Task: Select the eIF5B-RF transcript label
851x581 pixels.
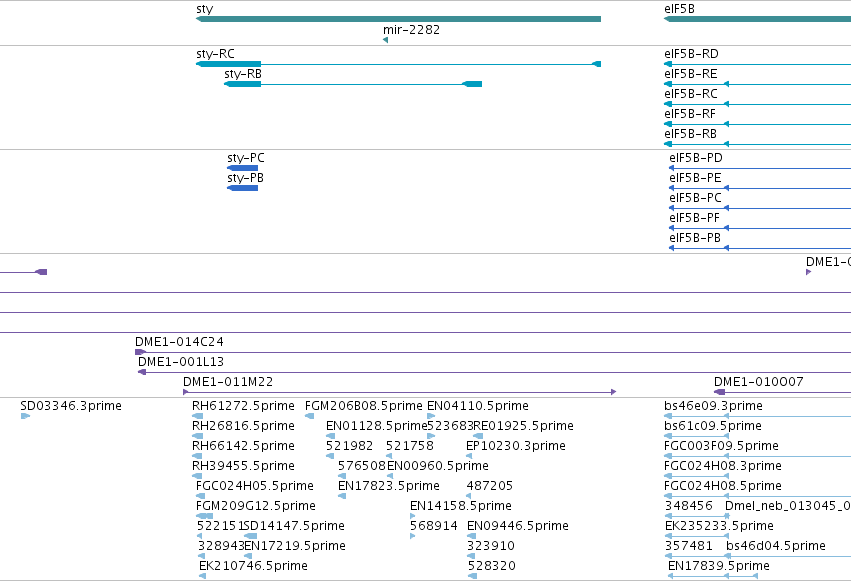Action: tap(690, 114)
